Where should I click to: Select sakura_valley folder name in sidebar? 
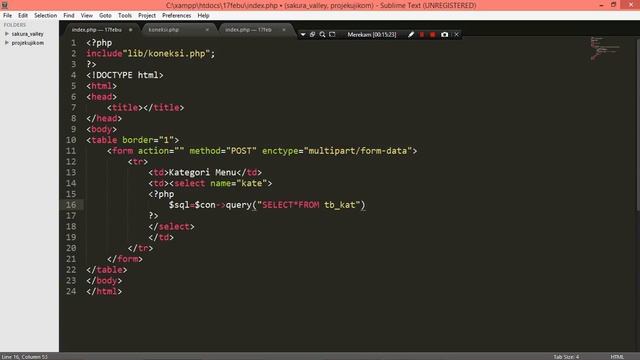27,34
